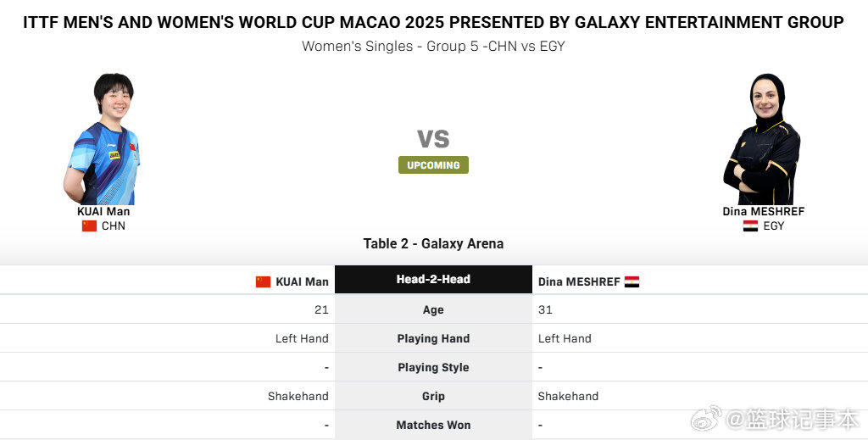Open KUAI Man's player photo
The width and height of the screenshot is (868, 440).
[x=103, y=138]
